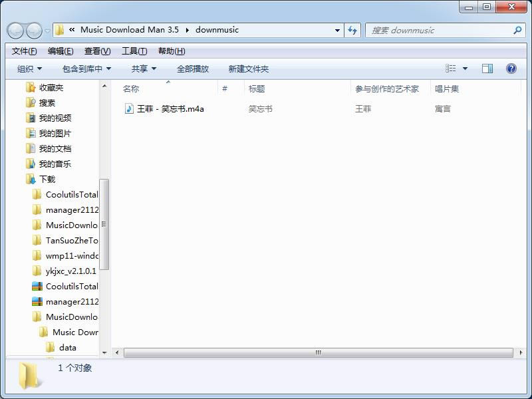The width and height of the screenshot is (532, 399).
Task: Toggle the preview pane button
Action: (x=487, y=68)
